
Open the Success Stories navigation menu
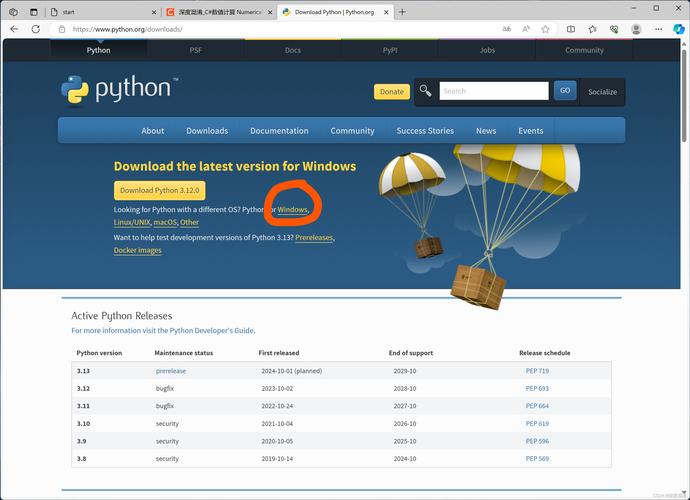[x=425, y=131]
